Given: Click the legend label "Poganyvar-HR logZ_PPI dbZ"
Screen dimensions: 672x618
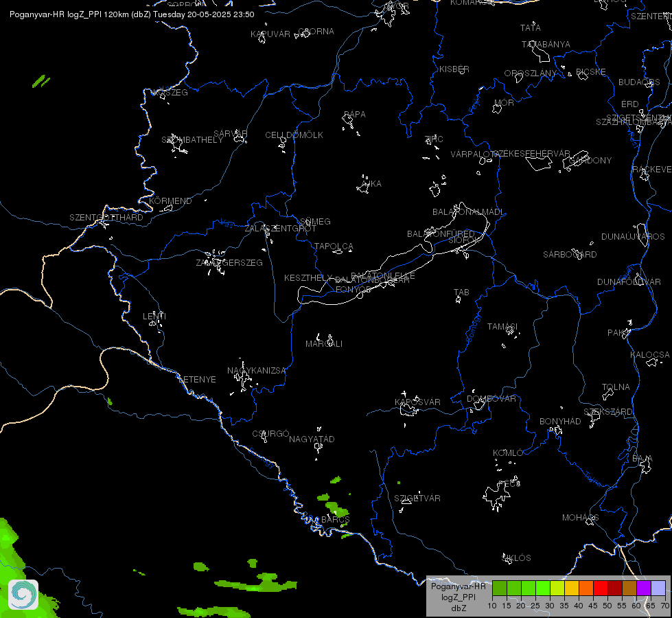Looking at the screenshot, I should click(459, 597).
